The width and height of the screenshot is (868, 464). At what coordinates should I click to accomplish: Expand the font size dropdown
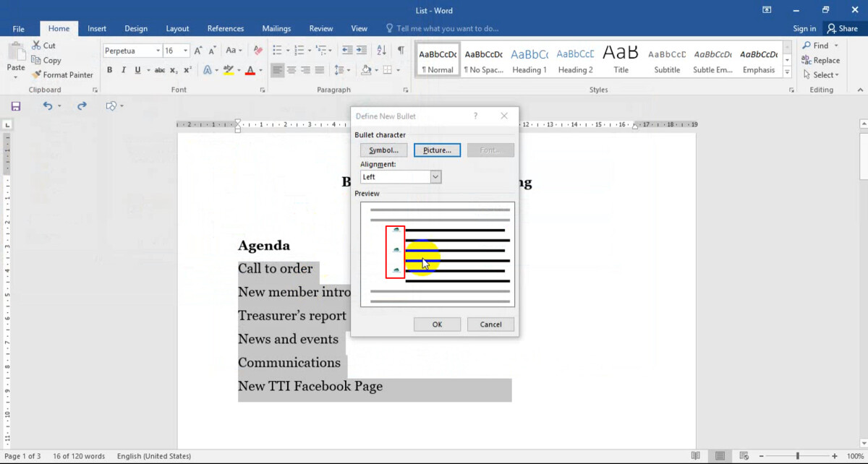pyautogui.click(x=186, y=51)
